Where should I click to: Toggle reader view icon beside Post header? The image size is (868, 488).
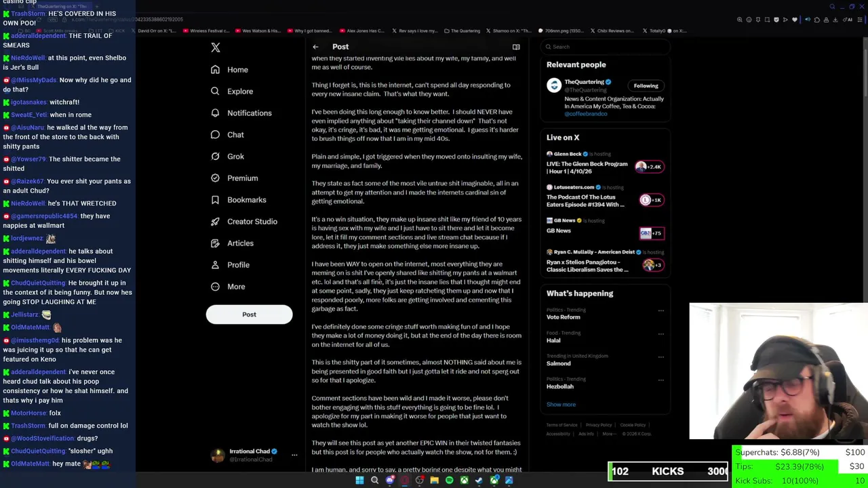pos(516,47)
